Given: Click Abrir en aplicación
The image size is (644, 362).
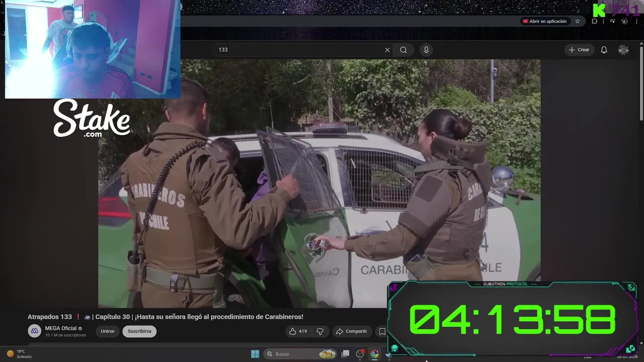Looking at the screenshot, I should pyautogui.click(x=544, y=21).
